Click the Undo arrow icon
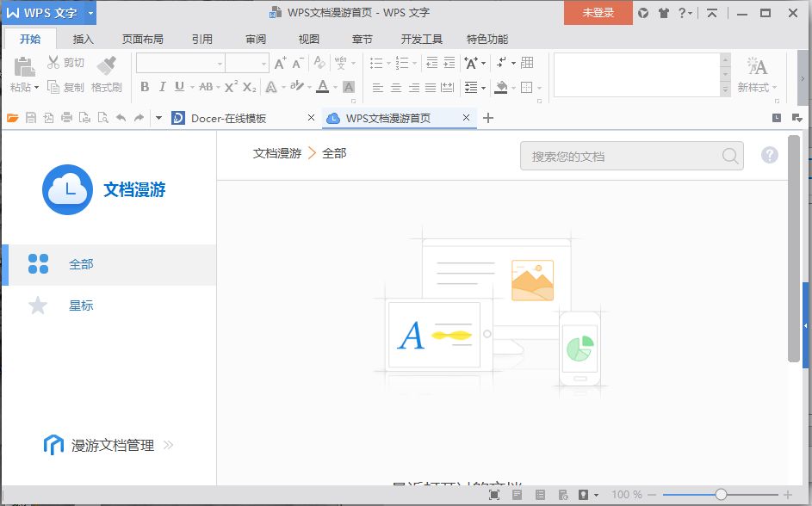The width and height of the screenshot is (812, 506). pyautogui.click(x=121, y=118)
